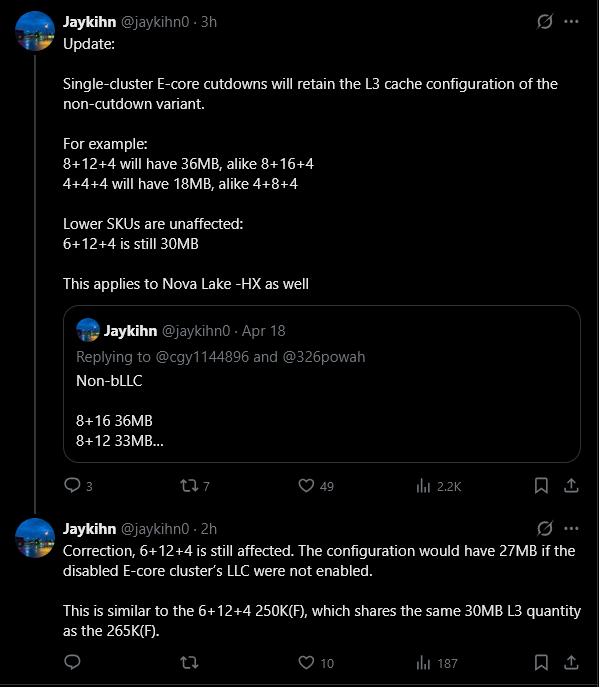Open the more options menu on the Correction post
599x687 pixels.
[571, 528]
